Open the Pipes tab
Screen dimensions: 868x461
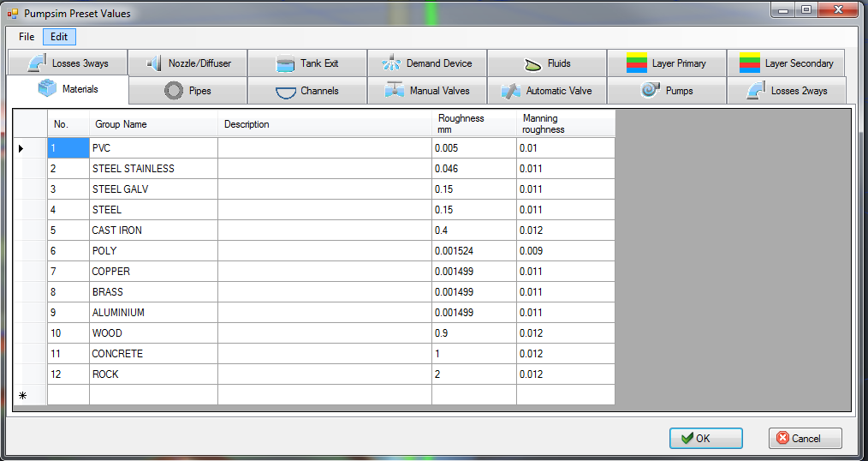click(x=188, y=91)
